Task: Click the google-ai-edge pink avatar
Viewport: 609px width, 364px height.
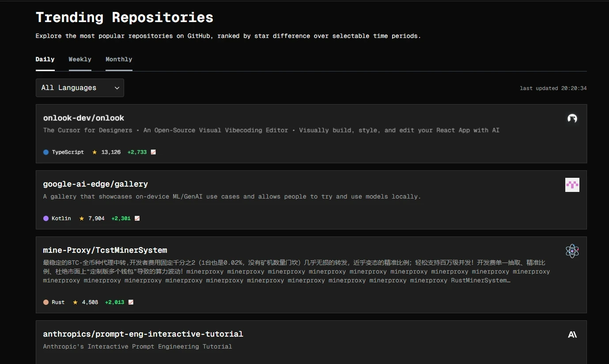Action: (x=572, y=185)
